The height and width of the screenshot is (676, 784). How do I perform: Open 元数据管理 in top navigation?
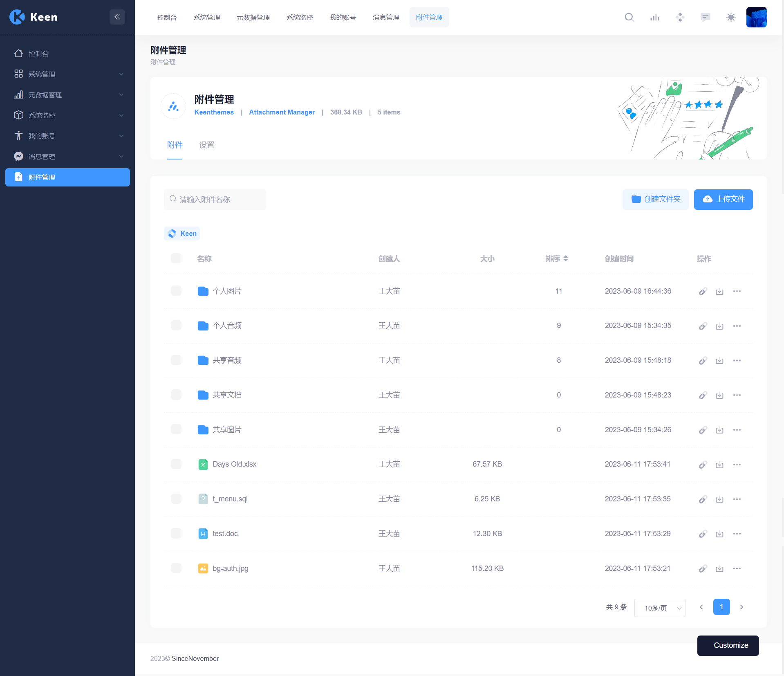coord(253,17)
